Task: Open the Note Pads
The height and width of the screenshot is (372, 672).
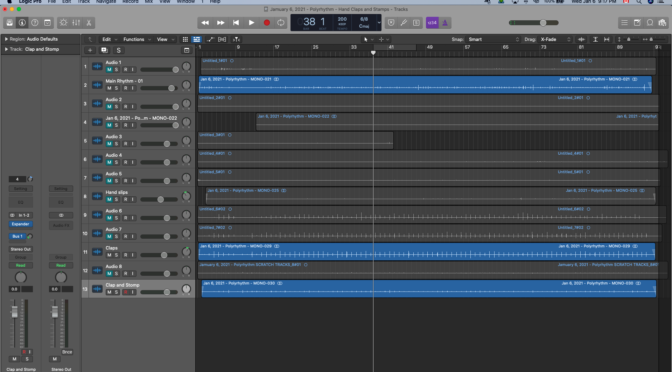Action: tap(637, 23)
